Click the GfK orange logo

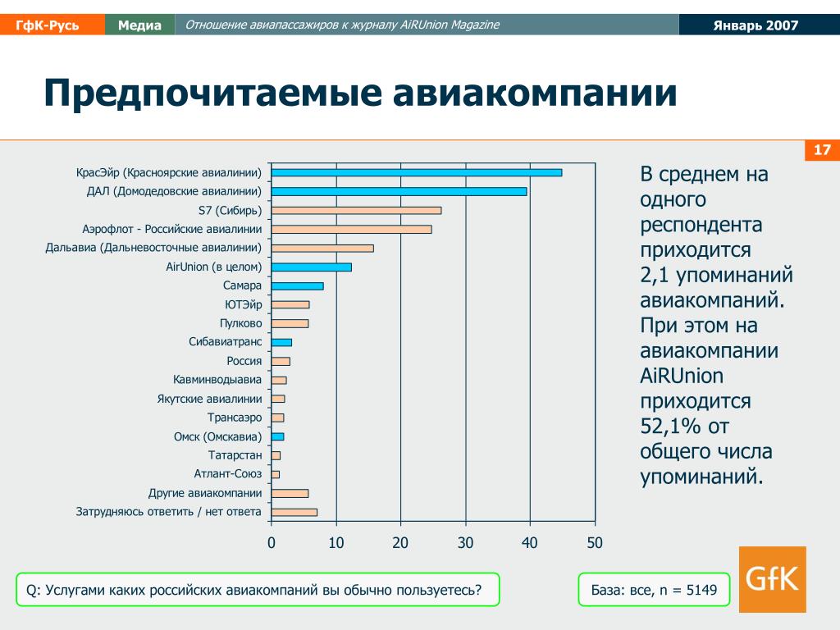point(772,579)
